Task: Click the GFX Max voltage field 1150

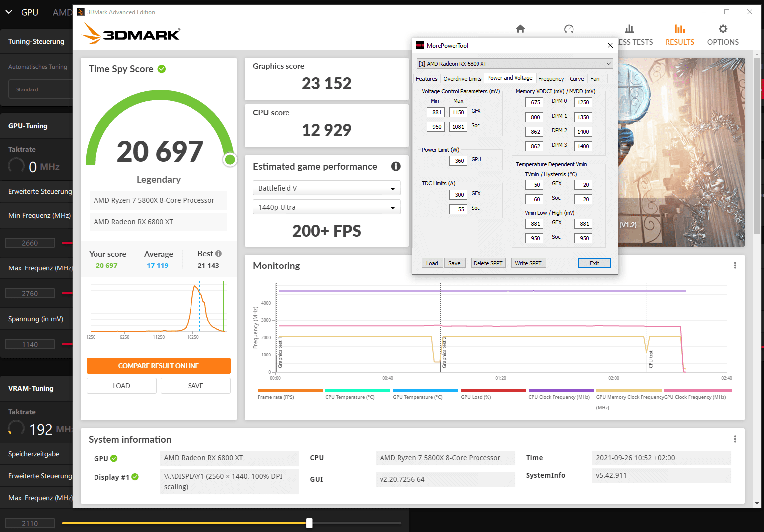Action: point(458,112)
